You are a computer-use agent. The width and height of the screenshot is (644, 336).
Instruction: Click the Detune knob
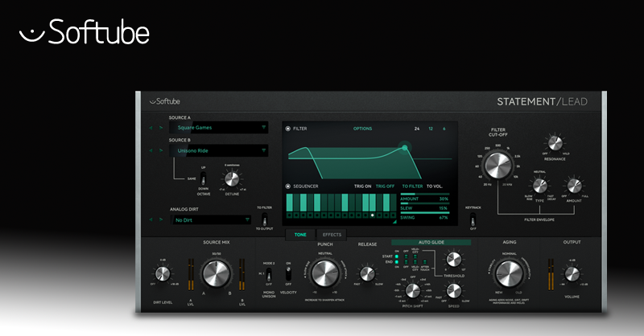232,179
